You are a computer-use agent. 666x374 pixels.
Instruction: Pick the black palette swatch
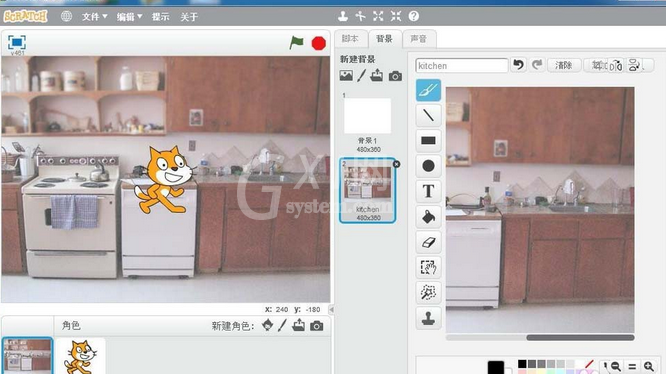[x=522, y=364]
